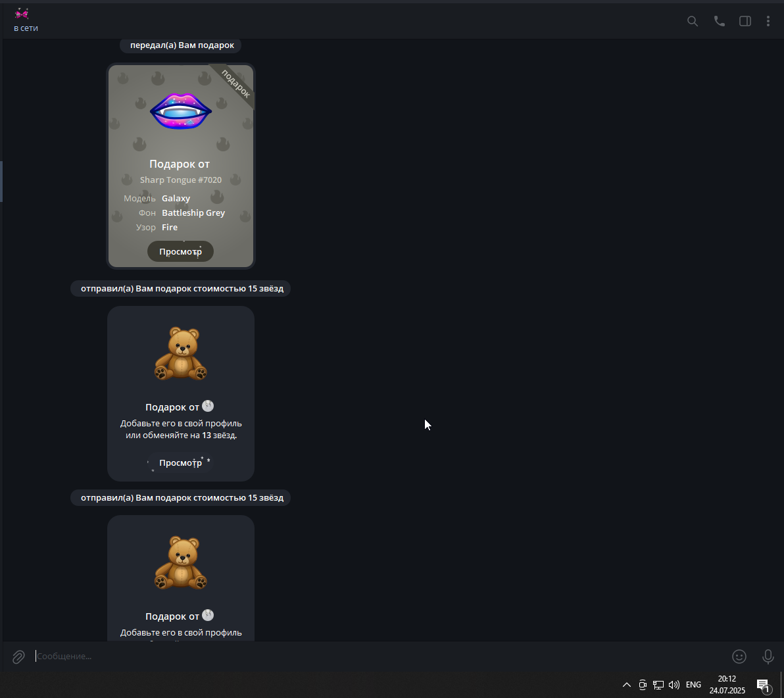Open network settings tray icon

click(x=658, y=685)
